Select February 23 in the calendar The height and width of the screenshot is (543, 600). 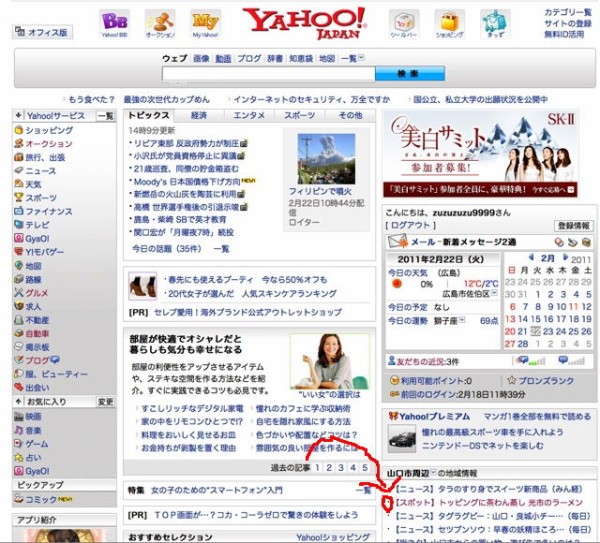pyautogui.click(x=548, y=331)
